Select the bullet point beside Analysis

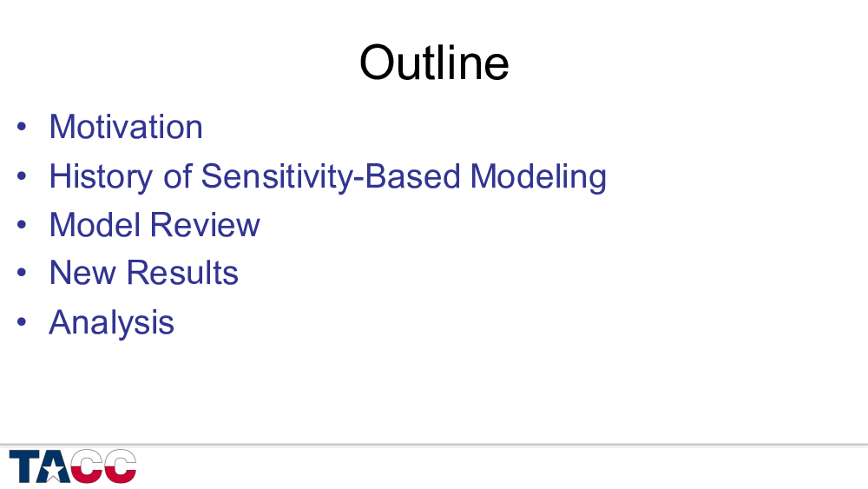pyautogui.click(x=22, y=323)
